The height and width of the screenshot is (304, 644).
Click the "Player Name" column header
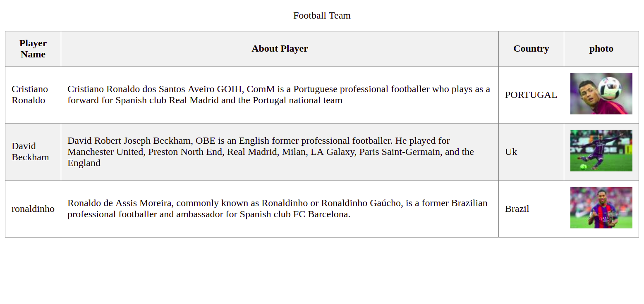33,49
